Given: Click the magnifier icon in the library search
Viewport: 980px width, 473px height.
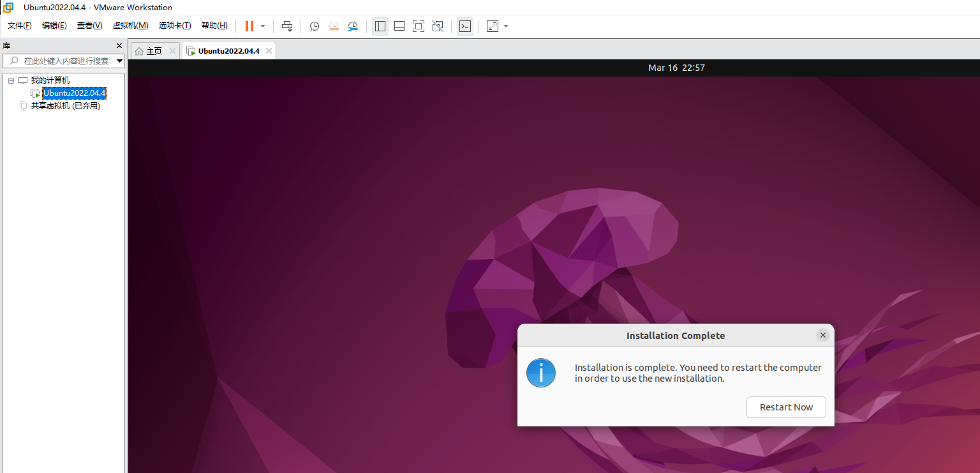Looking at the screenshot, I should click(13, 61).
